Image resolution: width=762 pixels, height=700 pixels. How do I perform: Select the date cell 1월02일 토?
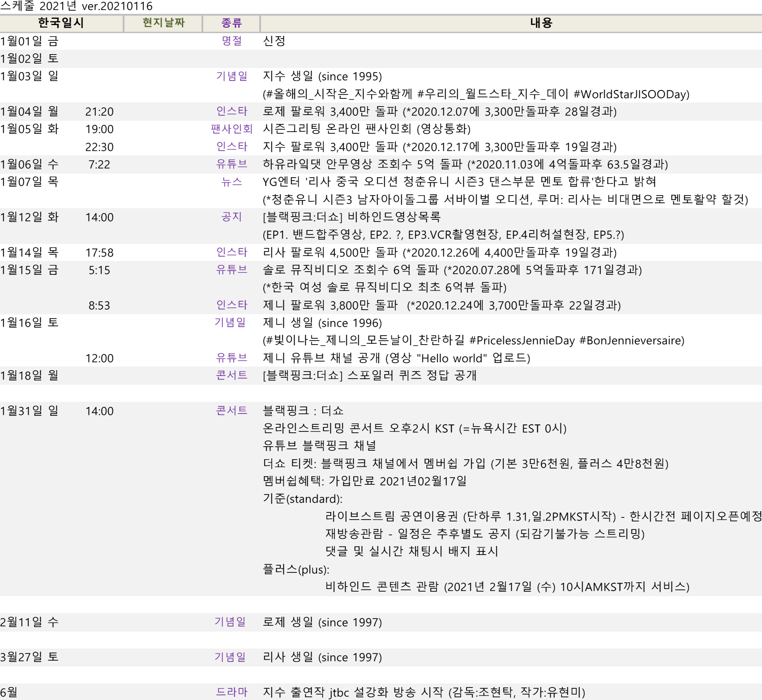point(30,59)
